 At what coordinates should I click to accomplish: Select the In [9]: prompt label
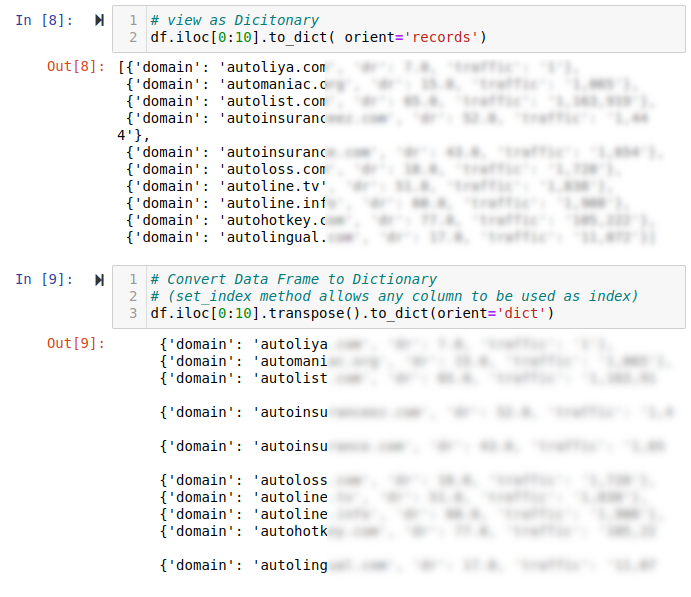coord(45,279)
